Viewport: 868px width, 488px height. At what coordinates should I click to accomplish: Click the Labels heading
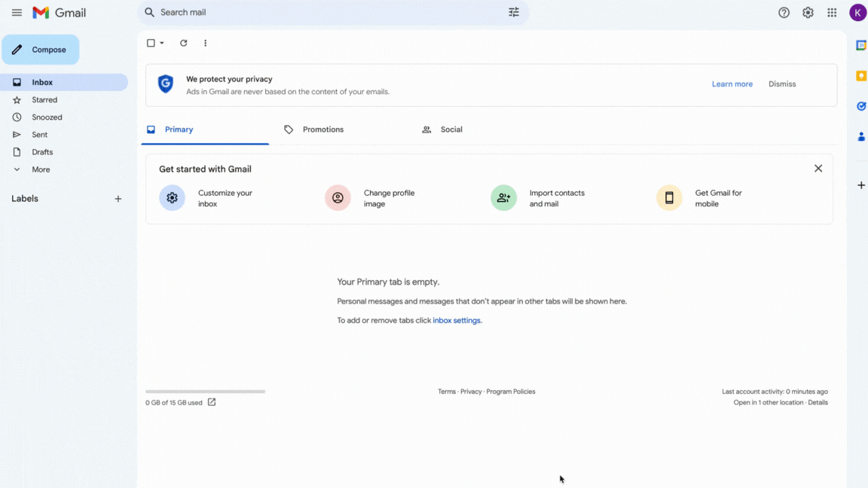[x=25, y=199]
